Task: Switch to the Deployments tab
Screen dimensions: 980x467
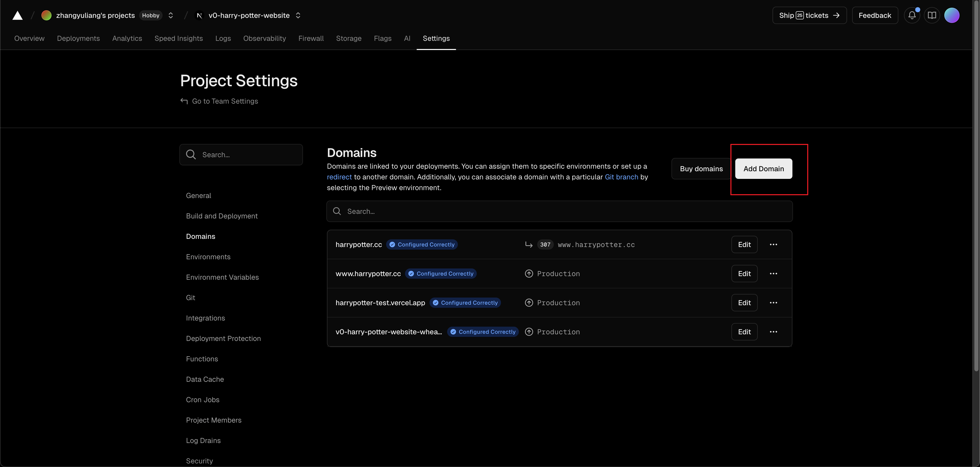Action: click(78, 39)
